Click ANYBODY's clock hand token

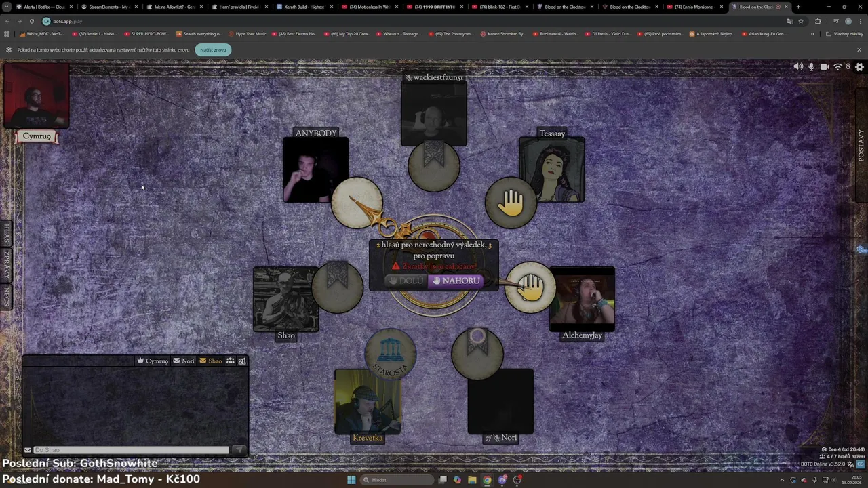(357, 203)
